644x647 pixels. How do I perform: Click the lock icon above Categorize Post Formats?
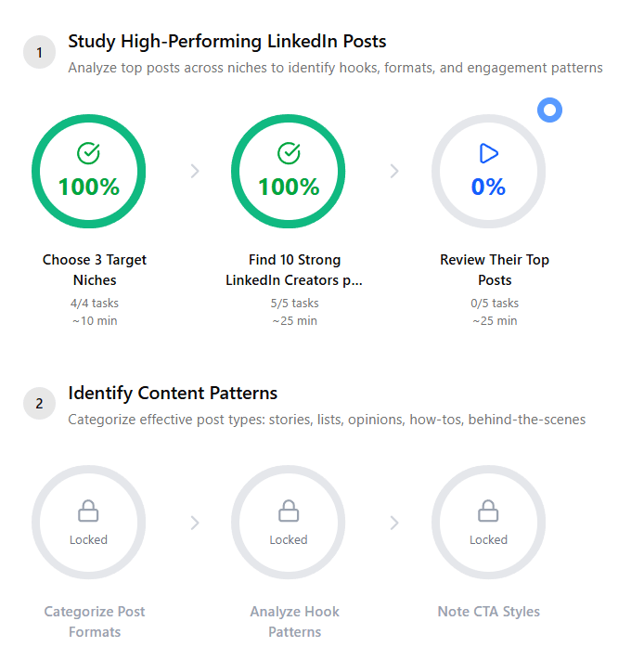click(89, 511)
